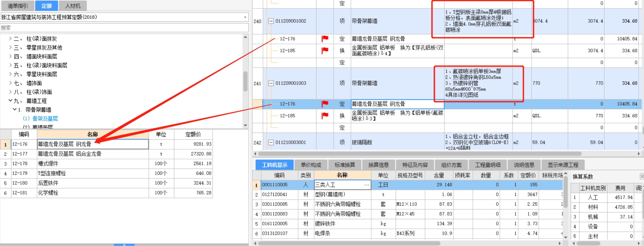Select quota row 12-176 幕墙龙骨及基层 钢龙骨
This screenshot has width=644, height=246.
(x=106, y=144)
